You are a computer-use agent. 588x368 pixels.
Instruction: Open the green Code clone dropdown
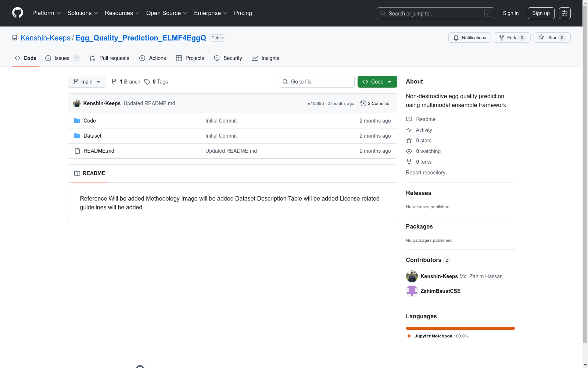pyautogui.click(x=377, y=82)
